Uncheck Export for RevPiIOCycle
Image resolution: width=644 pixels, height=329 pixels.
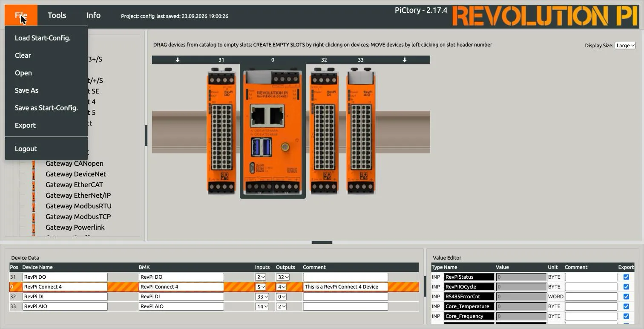626,287
